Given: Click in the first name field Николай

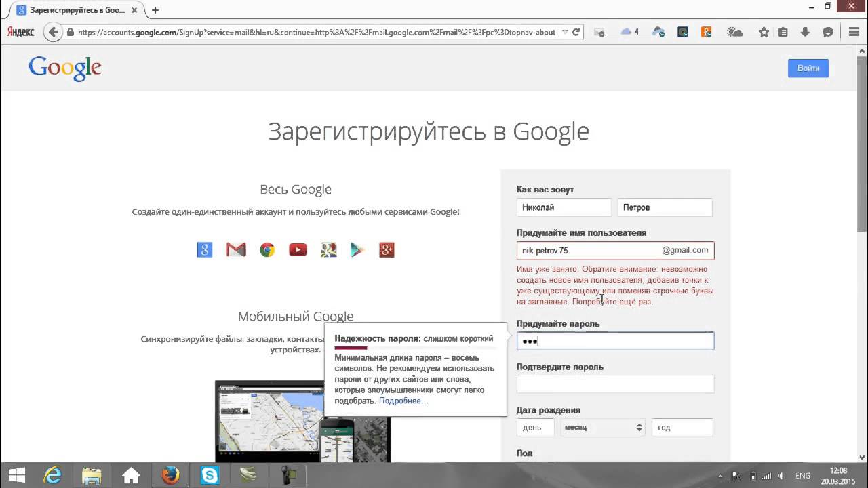Looking at the screenshot, I should [x=564, y=207].
